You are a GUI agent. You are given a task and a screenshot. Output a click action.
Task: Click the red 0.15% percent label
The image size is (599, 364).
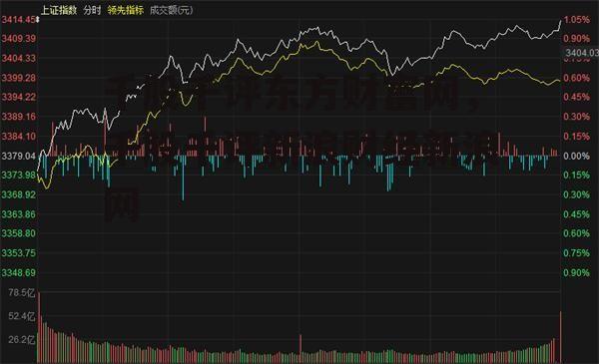[x=577, y=137]
